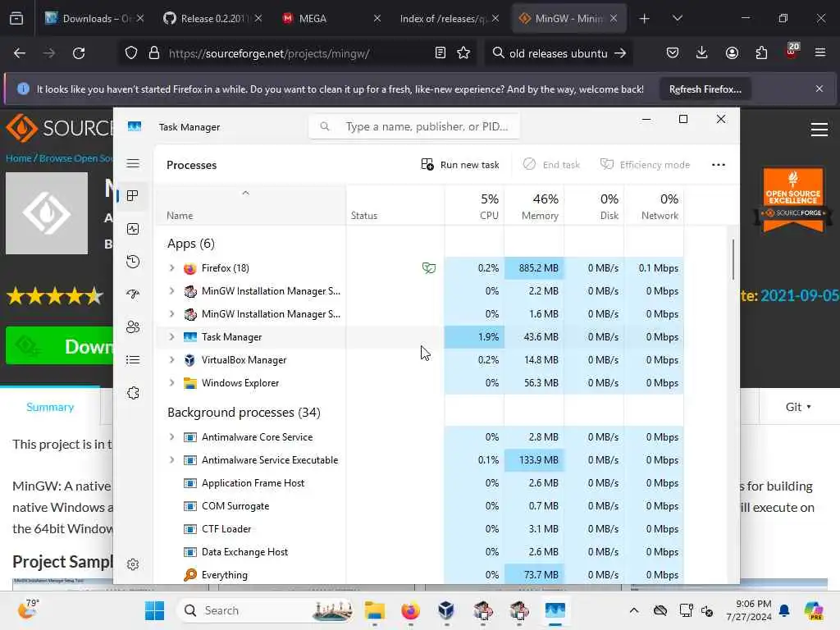Go back with Firefox back arrow
840x630 pixels.
pos(20,53)
